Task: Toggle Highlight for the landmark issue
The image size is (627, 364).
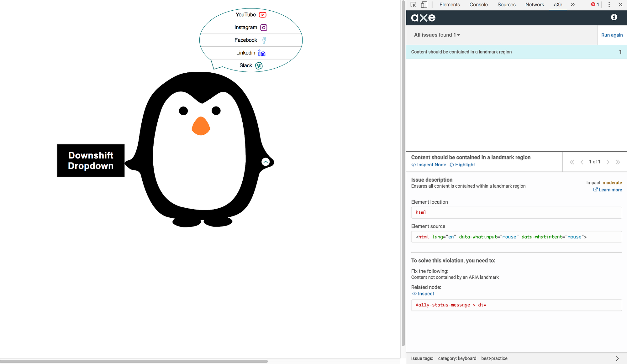Action: point(462,164)
